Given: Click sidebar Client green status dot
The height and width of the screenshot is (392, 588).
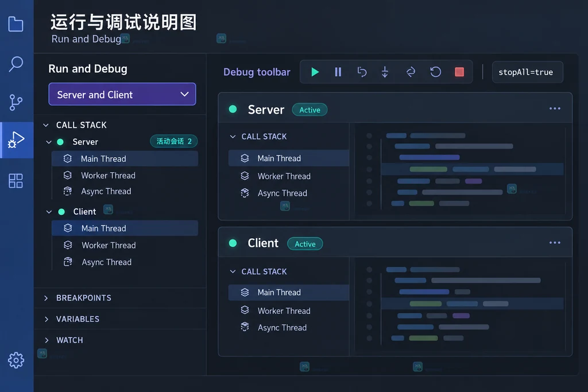Looking at the screenshot, I should [61, 212].
